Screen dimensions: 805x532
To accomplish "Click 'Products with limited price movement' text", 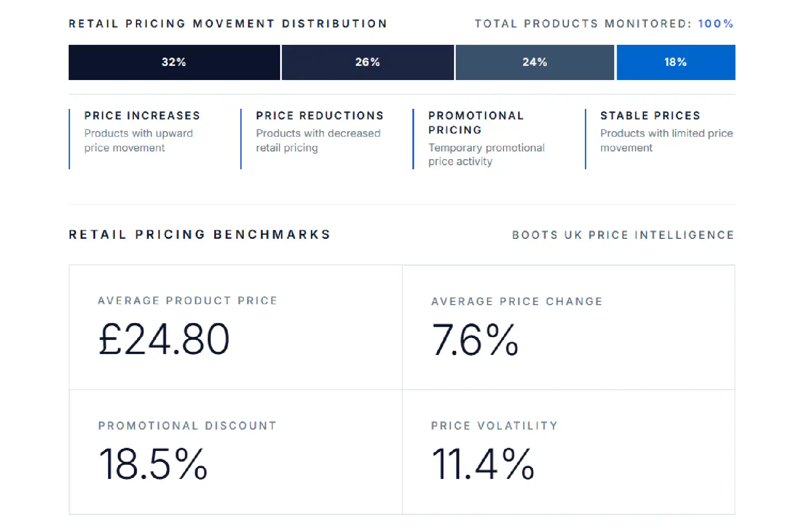I will pos(667,140).
